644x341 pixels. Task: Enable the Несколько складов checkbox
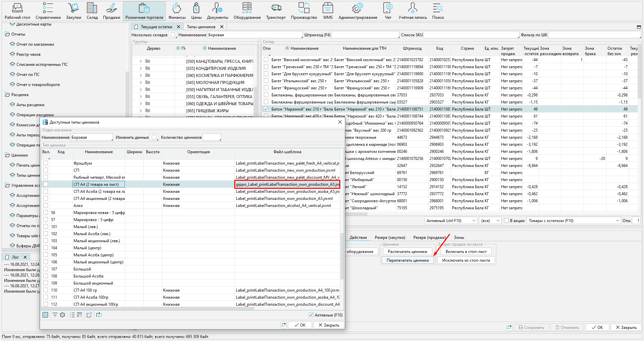[172, 35]
